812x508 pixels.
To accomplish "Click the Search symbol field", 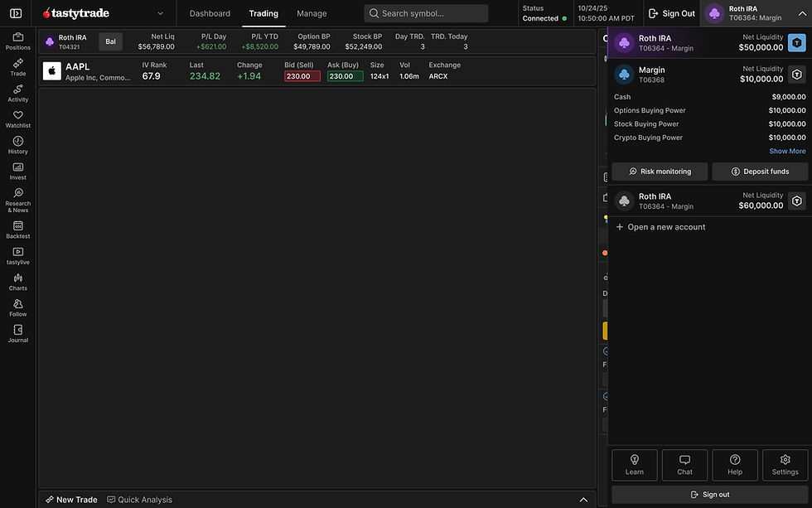I will click(x=426, y=13).
